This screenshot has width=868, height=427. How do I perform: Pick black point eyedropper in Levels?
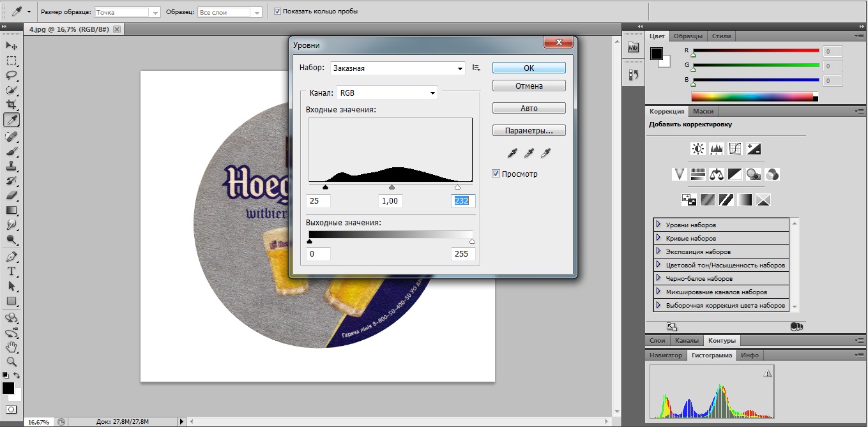512,153
